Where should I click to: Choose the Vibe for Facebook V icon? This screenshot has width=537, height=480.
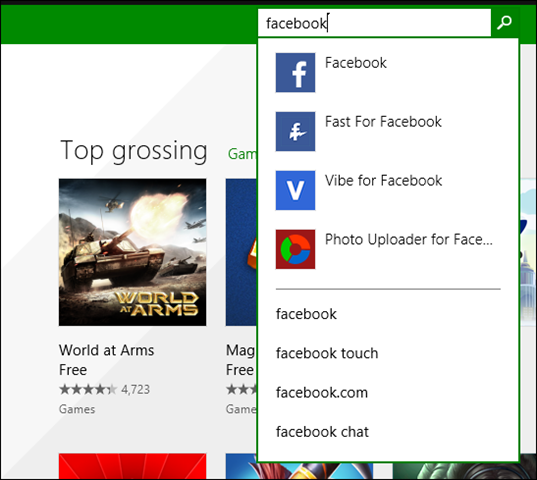point(295,190)
